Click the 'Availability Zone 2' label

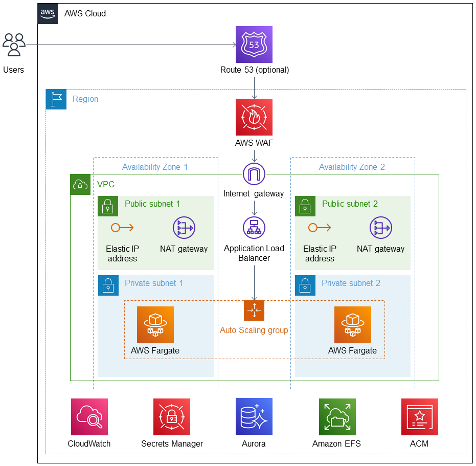click(x=352, y=167)
